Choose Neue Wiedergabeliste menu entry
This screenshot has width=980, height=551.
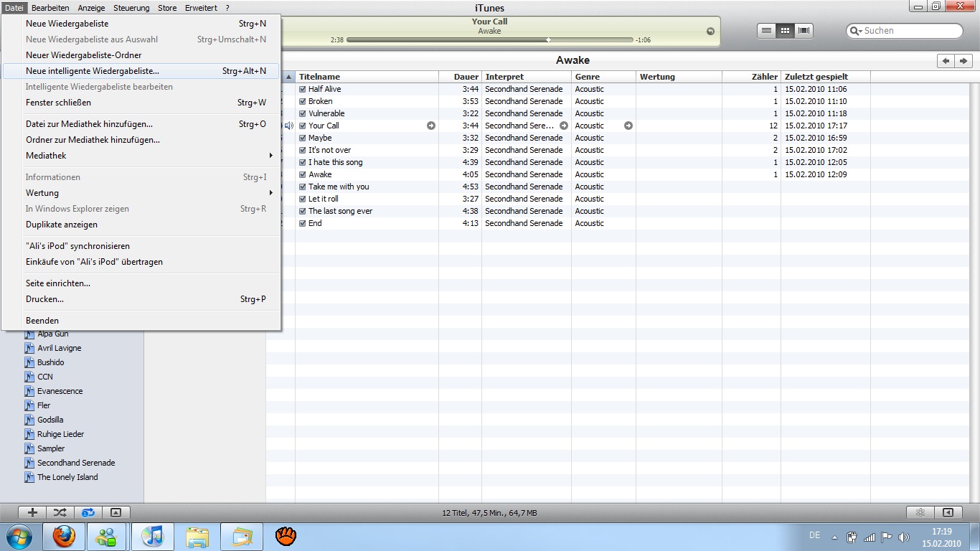pos(141,24)
